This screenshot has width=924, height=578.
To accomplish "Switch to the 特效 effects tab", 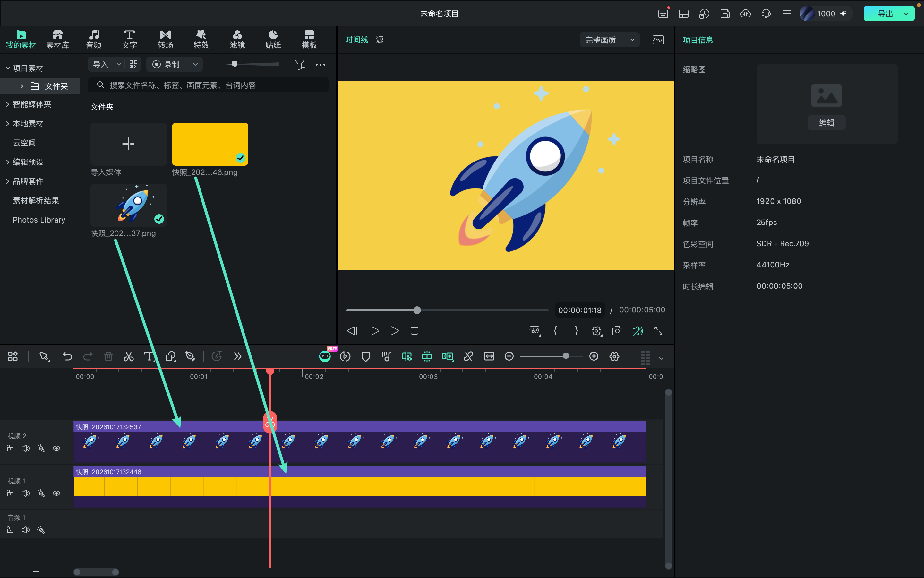I will (x=201, y=39).
